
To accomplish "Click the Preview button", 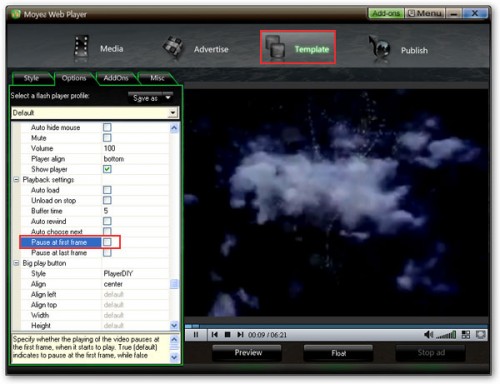I will click(248, 353).
